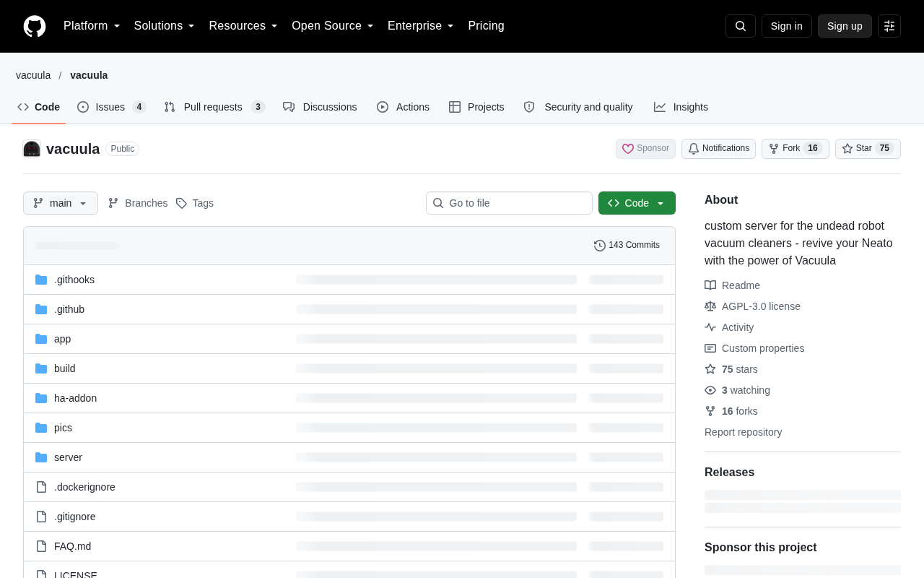This screenshot has height=578, width=924.
Task: Click the Readme book icon
Action: click(x=710, y=285)
